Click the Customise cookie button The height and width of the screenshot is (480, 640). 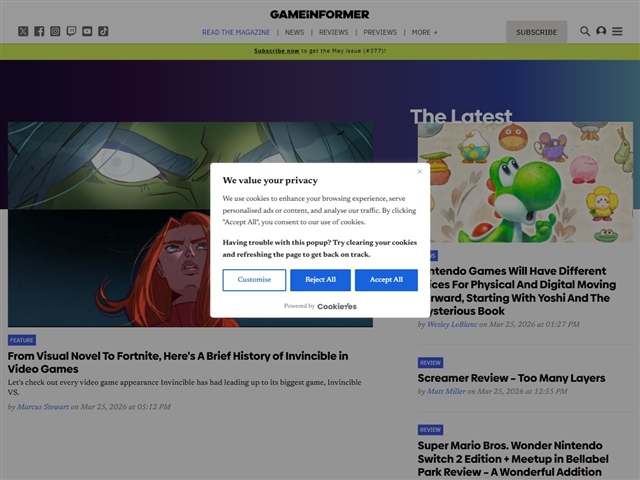pos(254,280)
